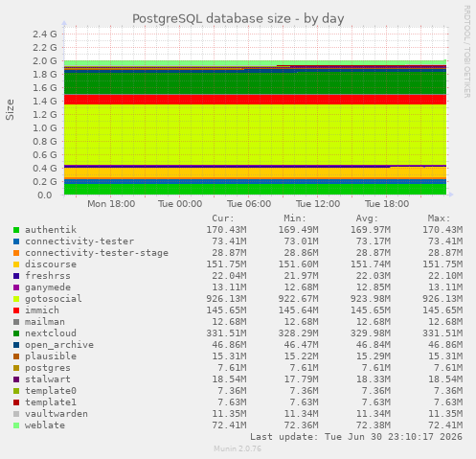Select the 'ganymede' legend label
Screen dimensions: 476x459
(x=48, y=287)
